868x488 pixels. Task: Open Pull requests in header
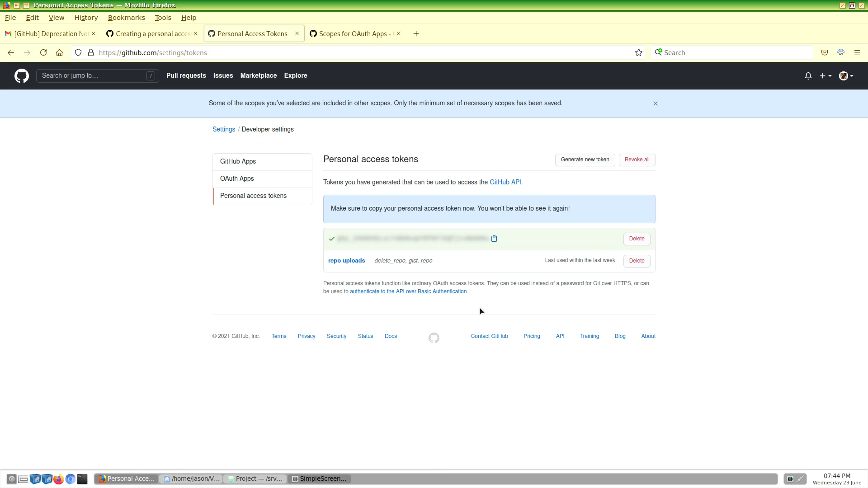tap(186, 76)
